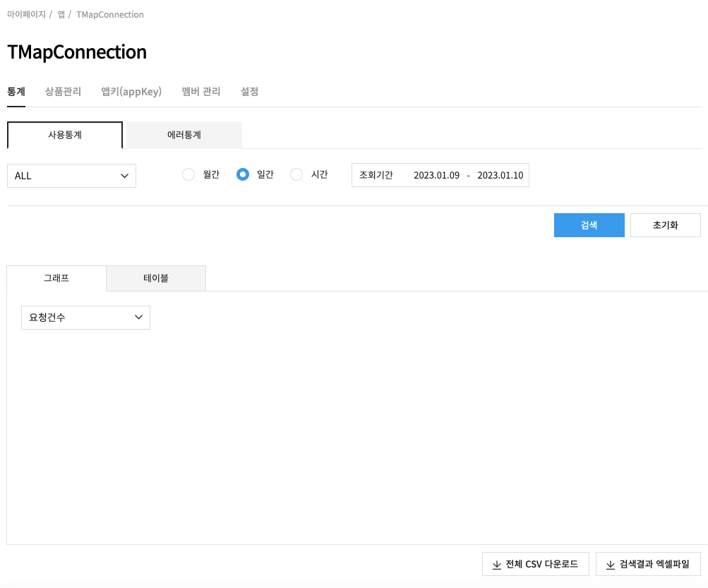The width and height of the screenshot is (708, 588).
Task: Open the 멤버 관리 tab
Action: (x=201, y=92)
